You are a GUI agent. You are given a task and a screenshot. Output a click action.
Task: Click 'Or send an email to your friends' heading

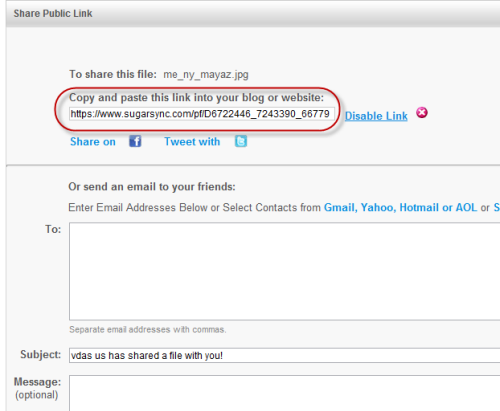[x=152, y=187]
